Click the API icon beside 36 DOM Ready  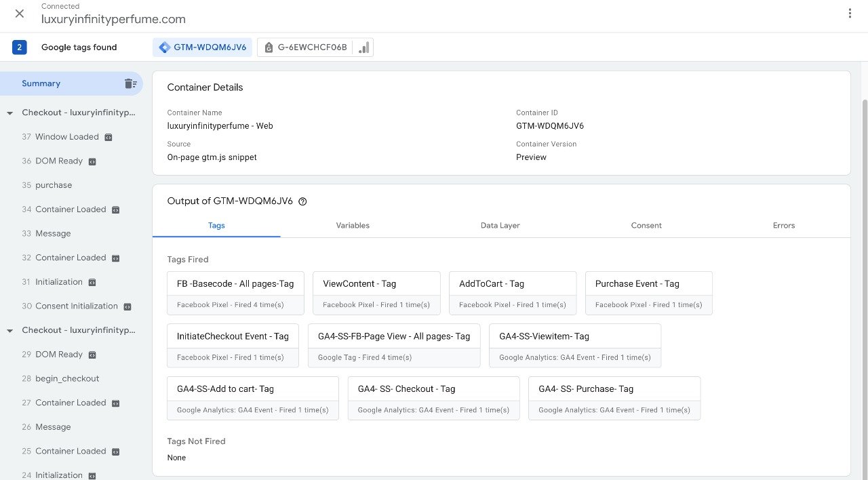click(x=92, y=161)
